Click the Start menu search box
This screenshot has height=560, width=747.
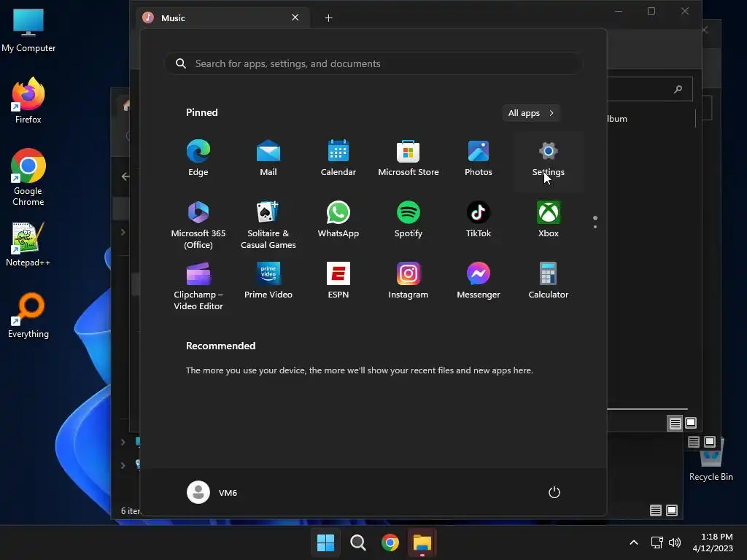(373, 63)
